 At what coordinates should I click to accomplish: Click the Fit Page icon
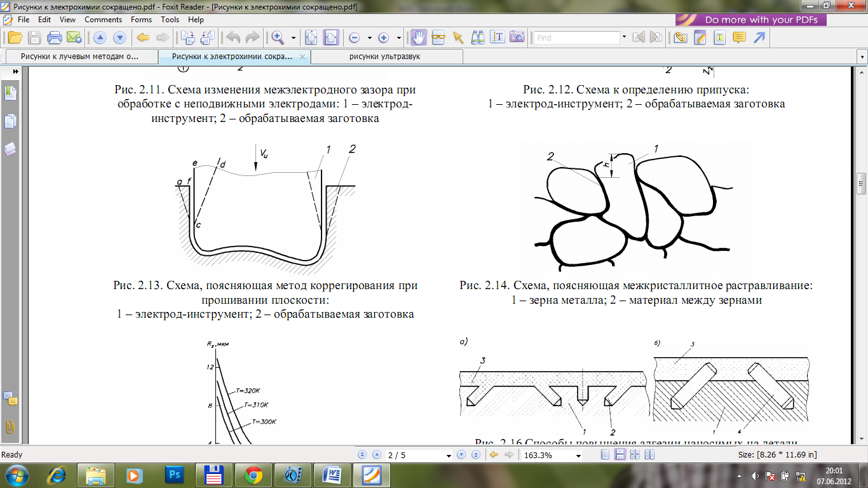coord(311,37)
